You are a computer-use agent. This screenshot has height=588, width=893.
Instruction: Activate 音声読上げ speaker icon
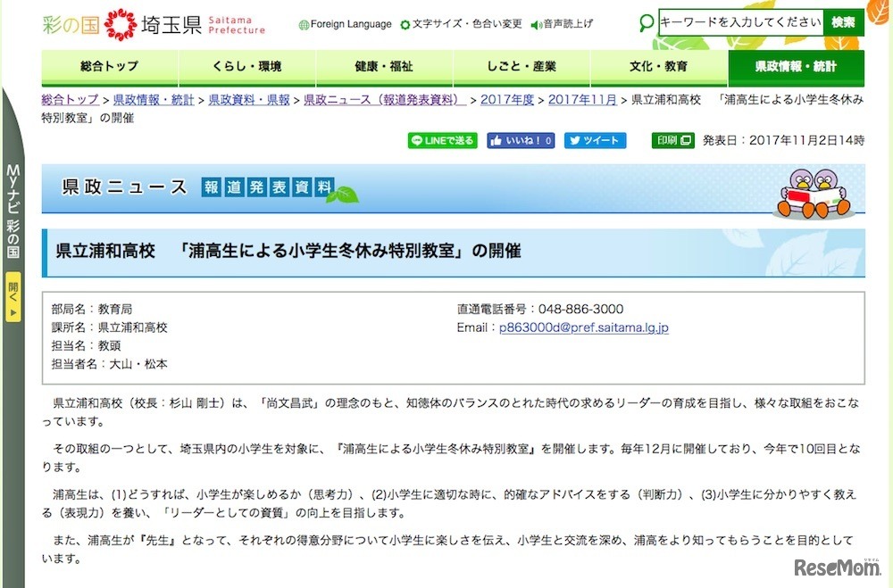tap(537, 24)
